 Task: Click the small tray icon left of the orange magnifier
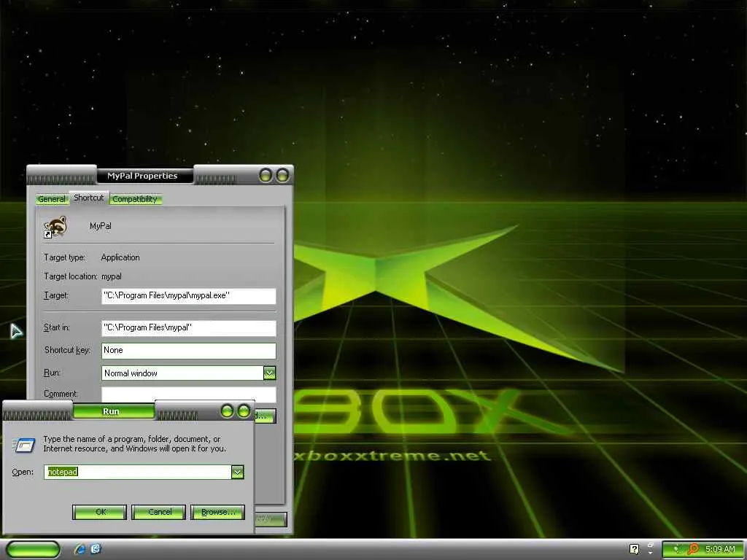pyautogui.click(x=678, y=550)
